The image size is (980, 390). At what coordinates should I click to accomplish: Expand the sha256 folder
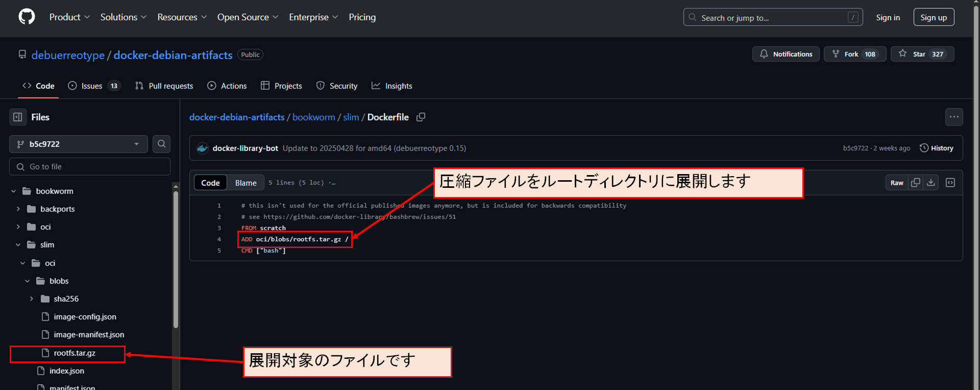point(32,299)
